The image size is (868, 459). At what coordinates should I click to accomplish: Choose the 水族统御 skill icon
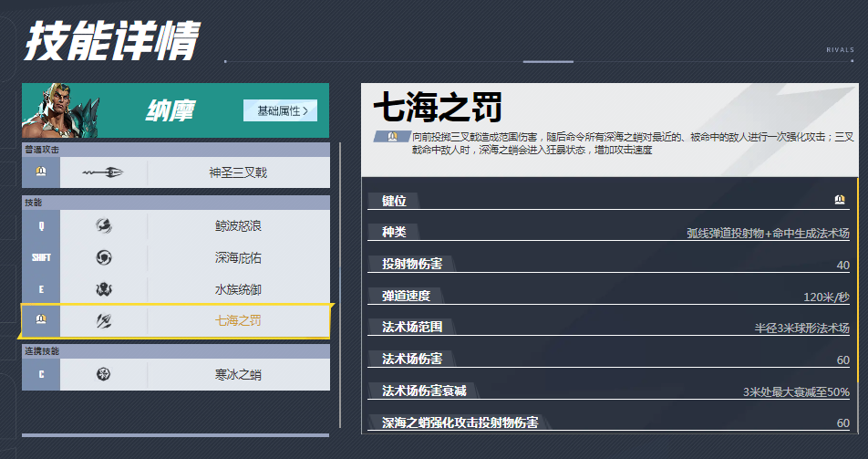tap(103, 289)
